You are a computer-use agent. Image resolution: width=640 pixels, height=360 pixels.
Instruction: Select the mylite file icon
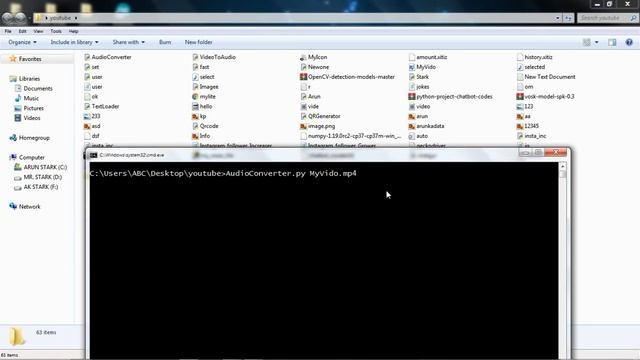[195, 97]
